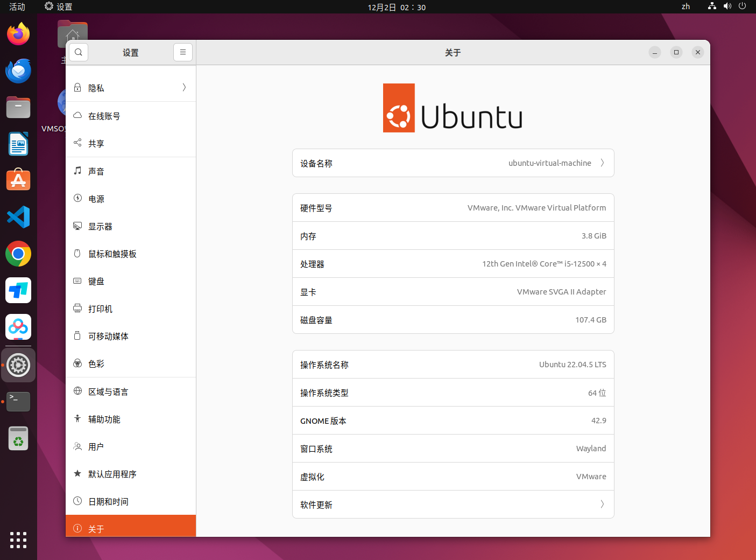Go to Region & Language (区域与语言)
This screenshot has height=560, width=756.
tap(131, 392)
